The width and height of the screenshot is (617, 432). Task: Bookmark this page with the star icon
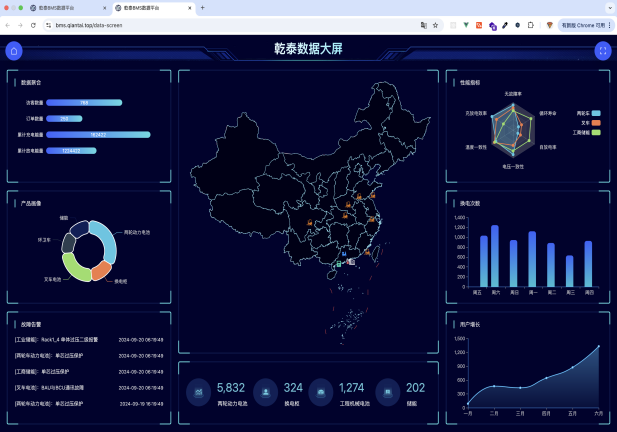tap(435, 24)
